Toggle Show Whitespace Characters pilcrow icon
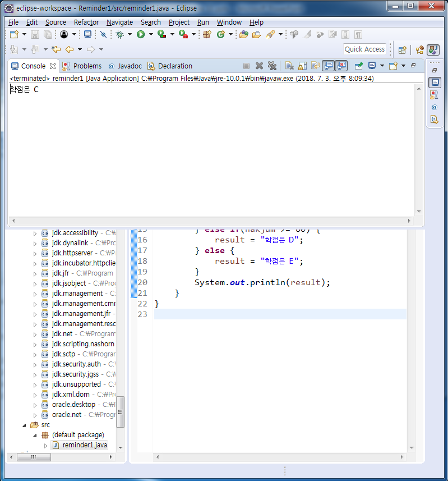448x481 pixels. click(358, 34)
